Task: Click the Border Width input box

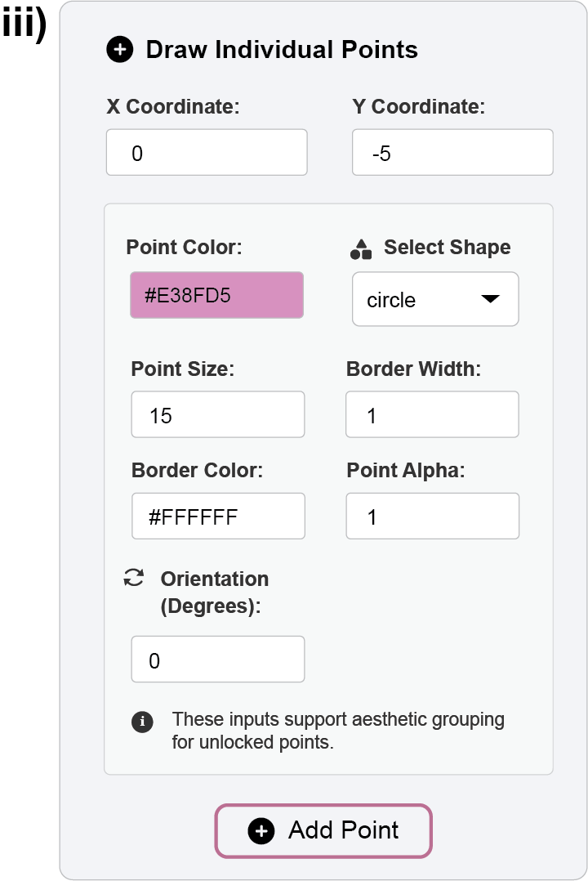Action: 432,415
